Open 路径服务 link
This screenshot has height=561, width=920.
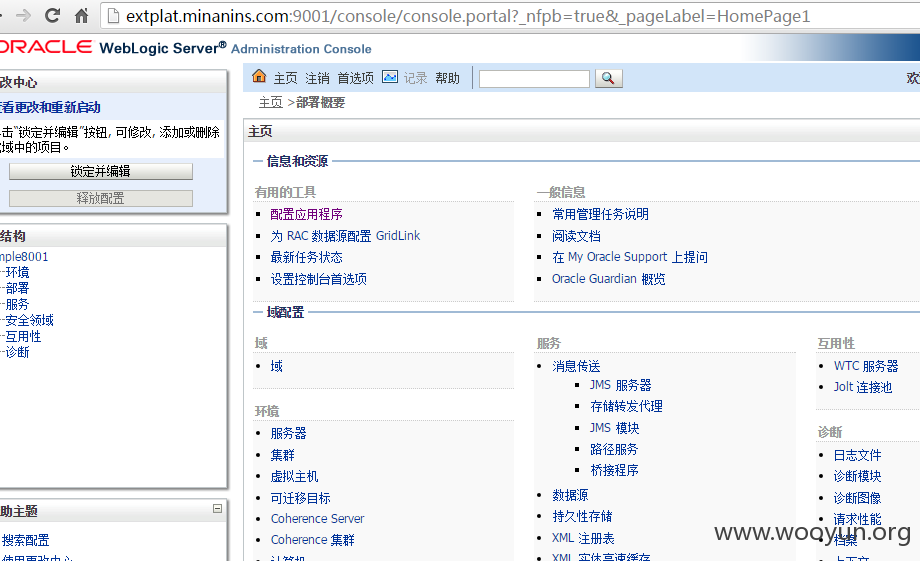[x=614, y=449]
